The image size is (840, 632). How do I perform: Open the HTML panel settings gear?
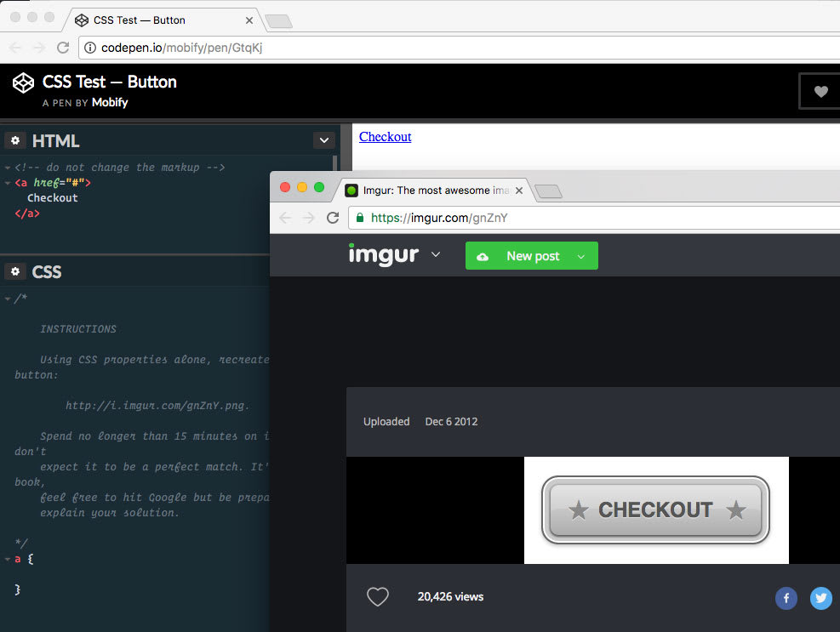pos(14,139)
